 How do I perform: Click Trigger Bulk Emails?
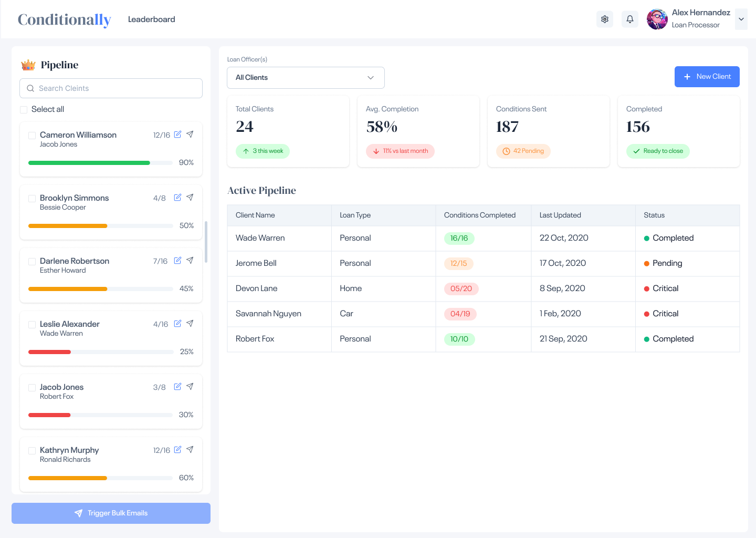click(x=111, y=513)
